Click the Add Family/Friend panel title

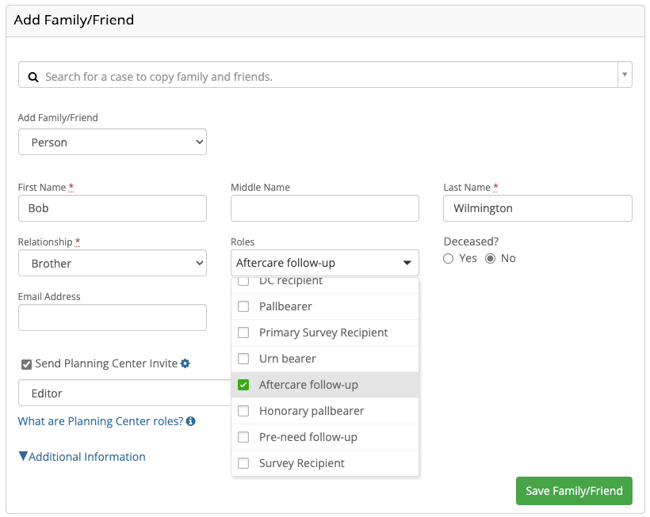(74, 20)
